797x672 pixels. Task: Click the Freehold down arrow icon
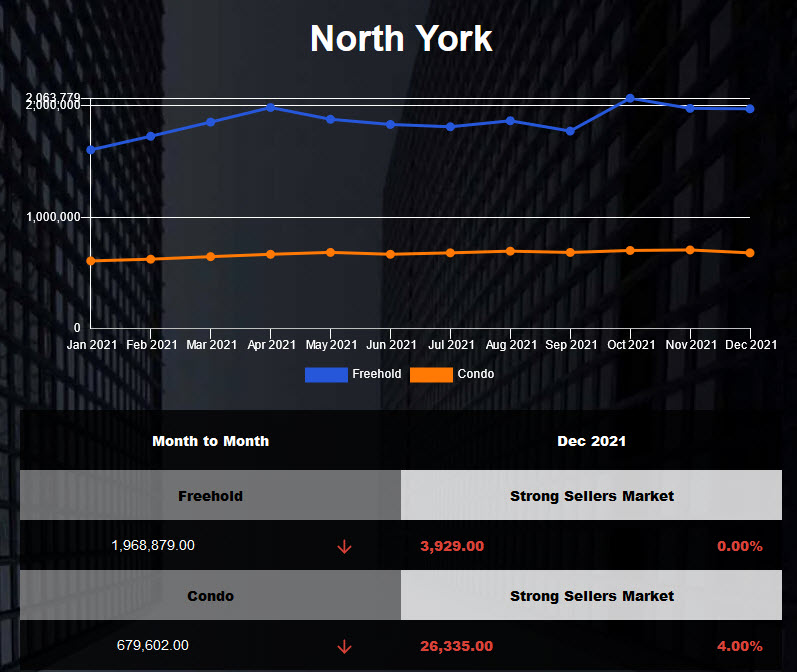pos(345,547)
